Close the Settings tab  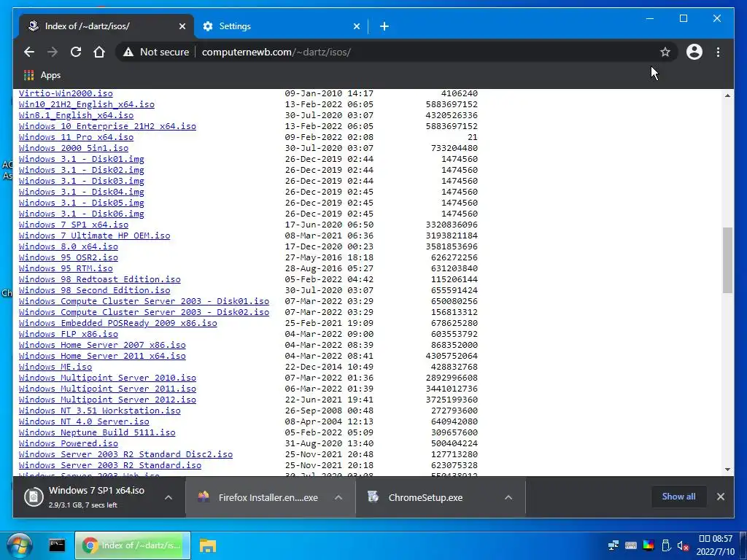click(x=356, y=26)
